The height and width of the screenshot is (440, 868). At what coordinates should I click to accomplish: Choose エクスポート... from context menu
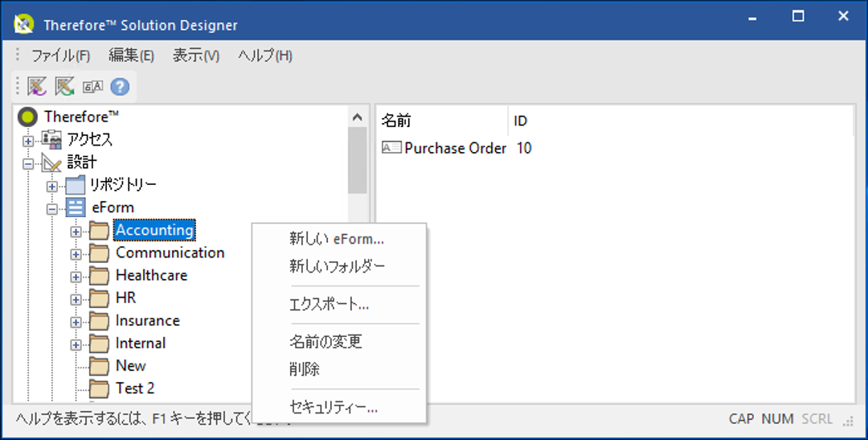339,304
